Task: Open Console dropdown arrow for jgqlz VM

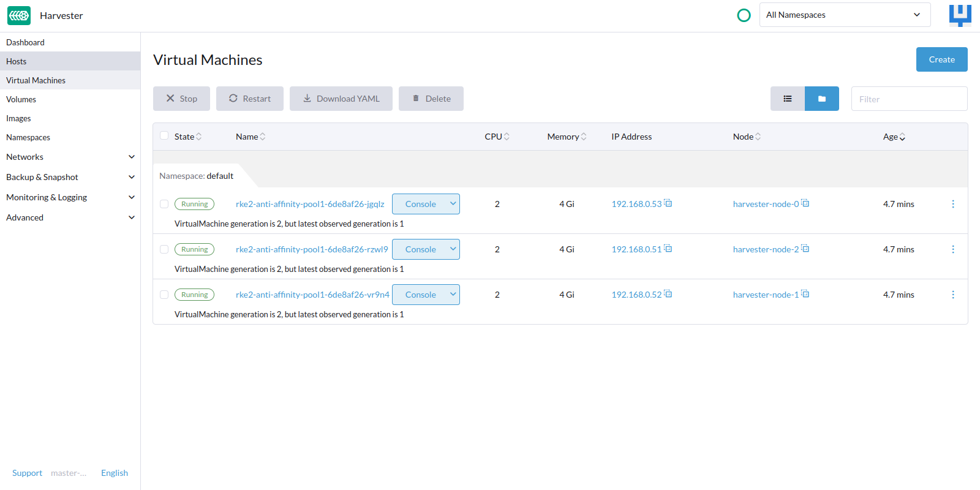Action: (x=453, y=204)
